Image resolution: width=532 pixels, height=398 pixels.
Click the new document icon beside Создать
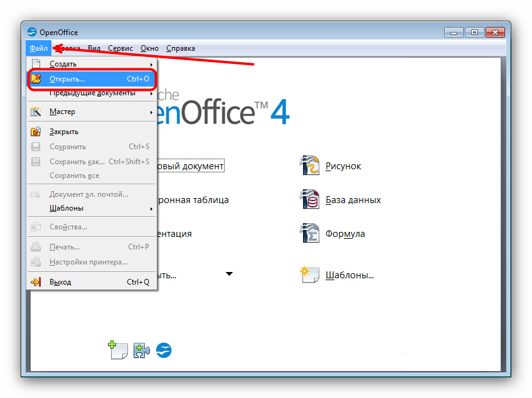(36, 64)
